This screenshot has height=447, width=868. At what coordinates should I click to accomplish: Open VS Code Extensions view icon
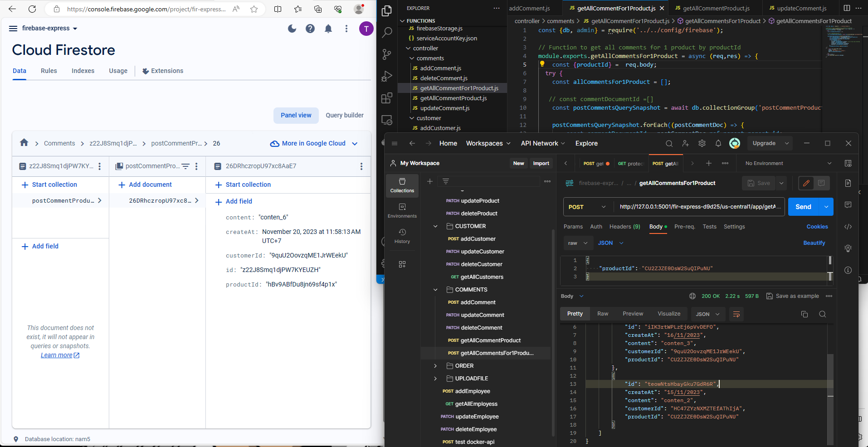[x=387, y=98]
